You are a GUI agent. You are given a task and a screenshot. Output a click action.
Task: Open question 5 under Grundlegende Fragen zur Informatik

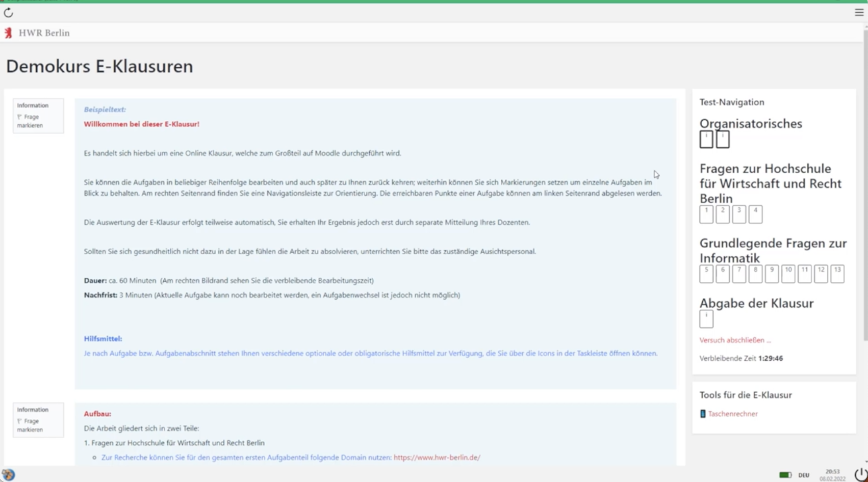pyautogui.click(x=706, y=274)
